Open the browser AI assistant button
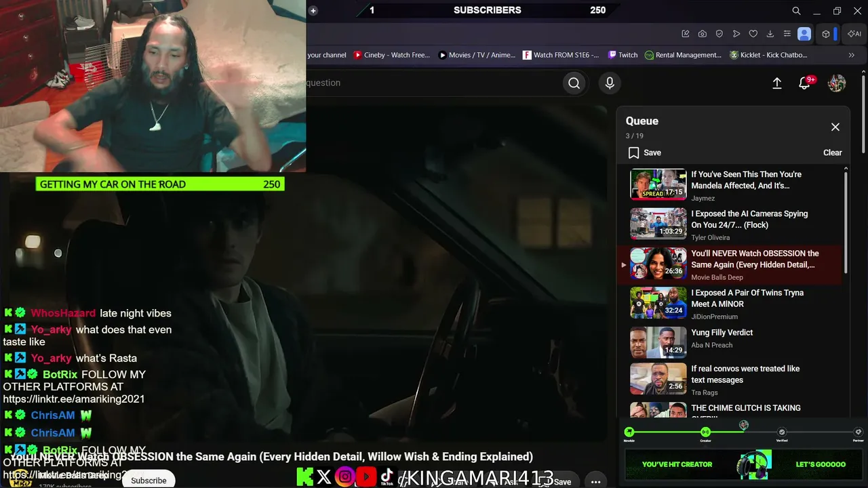Screen dimensions: 868x488 (854, 34)
